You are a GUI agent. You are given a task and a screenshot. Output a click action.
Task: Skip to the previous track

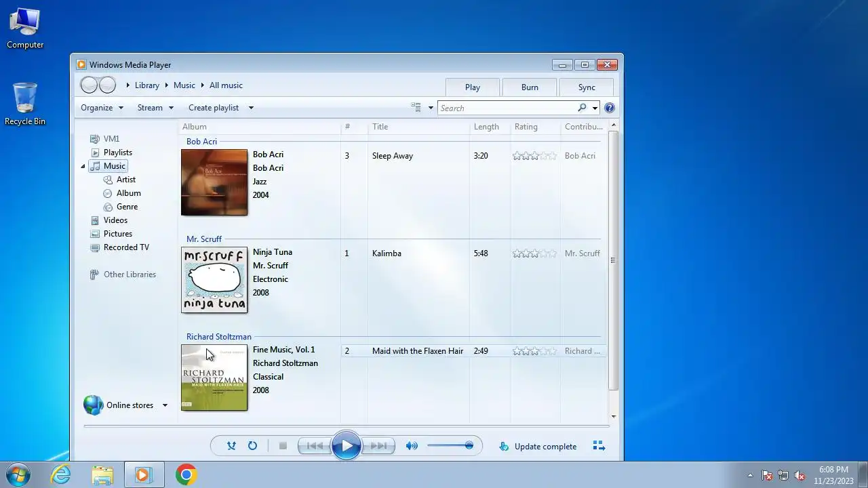pyautogui.click(x=315, y=446)
